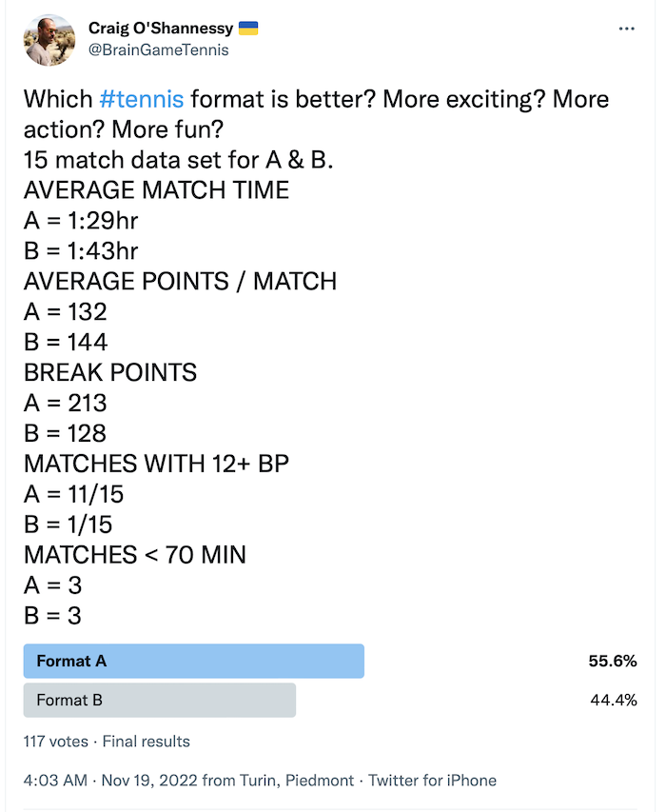Click the Final results label
Viewport: 666px width, 812px height.
coord(146,741)
